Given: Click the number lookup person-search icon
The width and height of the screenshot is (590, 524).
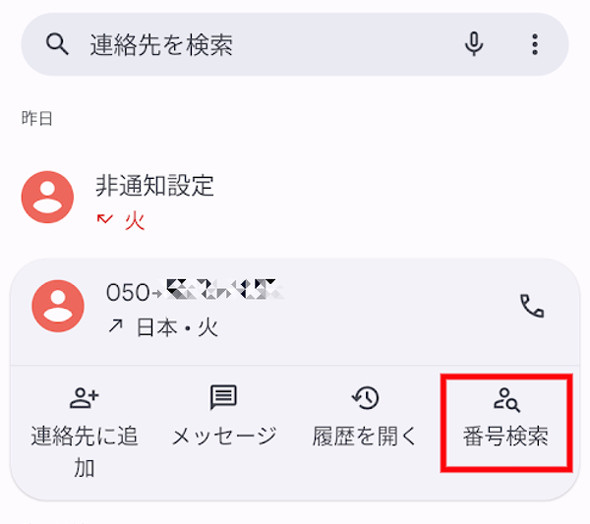Looking at the screenshot, I should click(x=506, y=399).
